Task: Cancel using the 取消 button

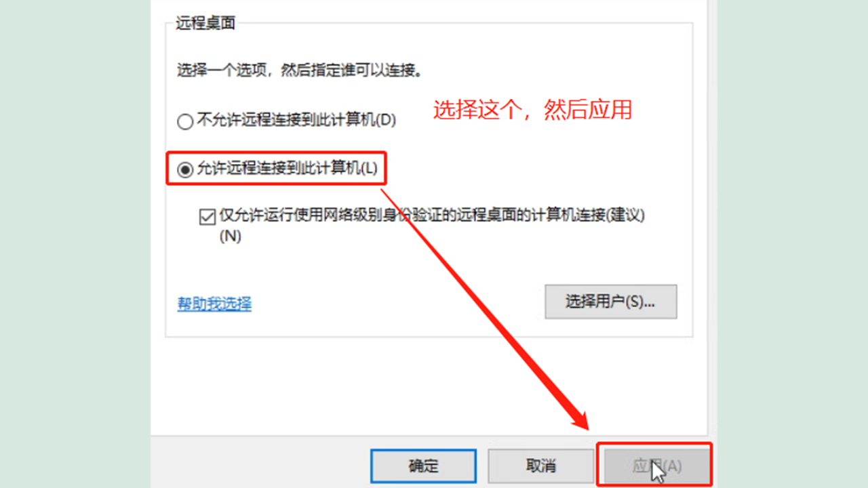Action: (x=541, y=466)
